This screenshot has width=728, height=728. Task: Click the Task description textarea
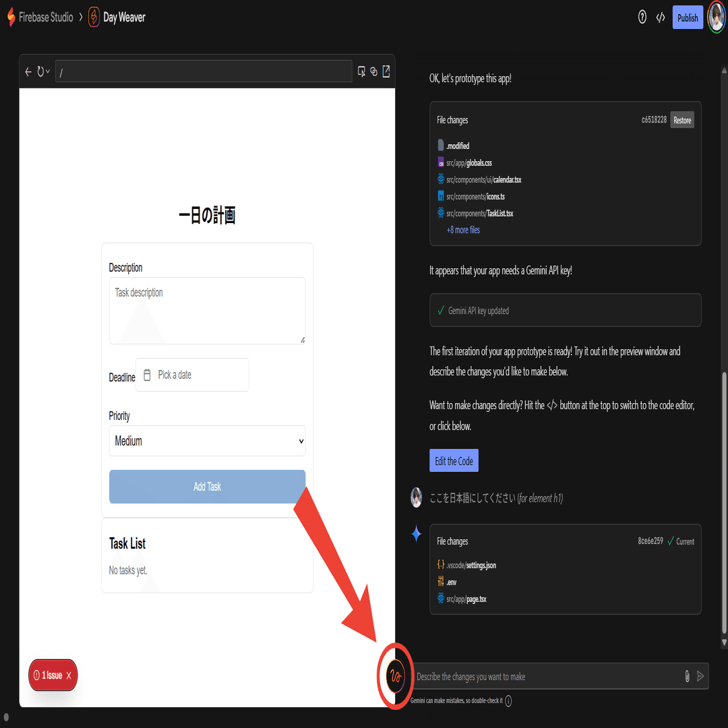coord(207,311)
